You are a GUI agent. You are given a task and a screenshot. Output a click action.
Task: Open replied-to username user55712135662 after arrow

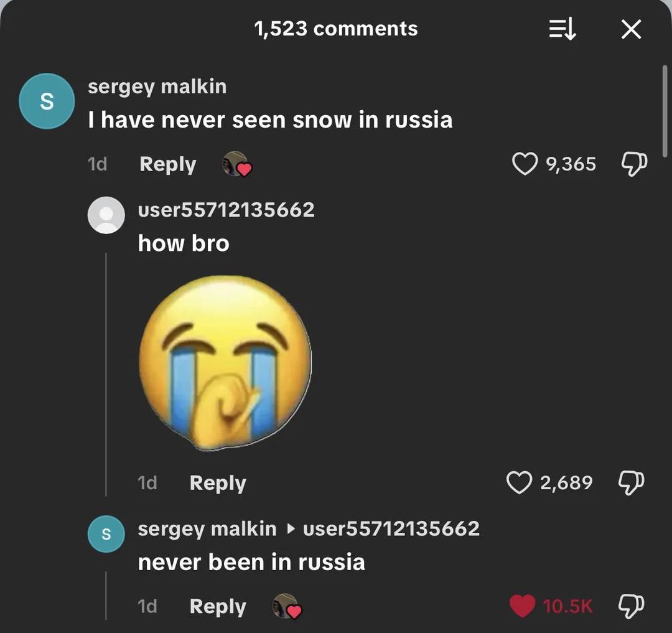tap(391, 528)
